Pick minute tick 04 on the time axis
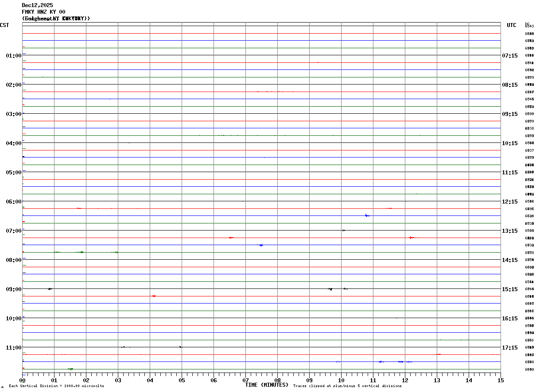Screen dimensions: 536x392 click(150, 380)
